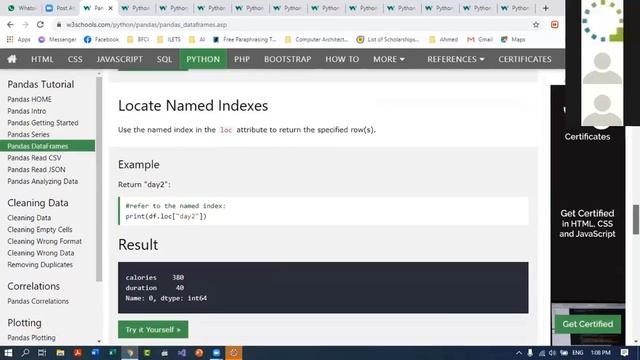640x360 pixels.
Task: Open the Messenger bookmark
Action: (x=57, y=39)
